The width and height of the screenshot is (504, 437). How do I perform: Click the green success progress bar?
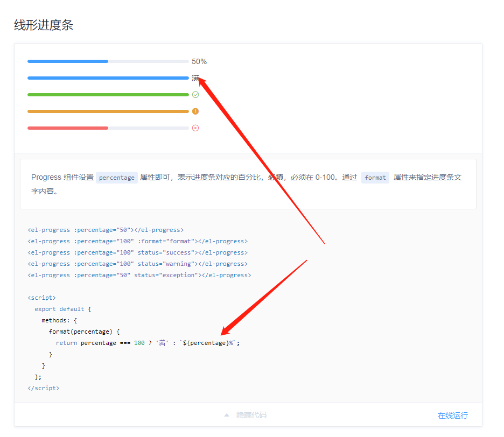pos(108,95)
